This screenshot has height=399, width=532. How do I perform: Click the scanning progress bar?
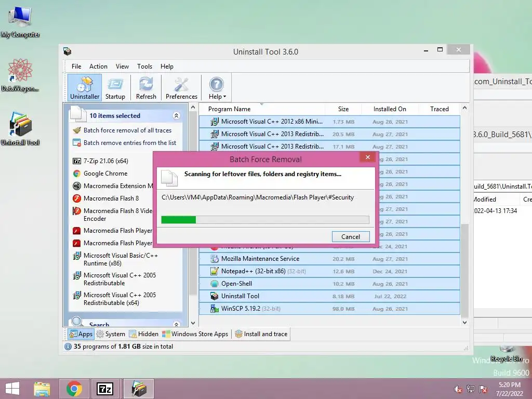[265, 220]
